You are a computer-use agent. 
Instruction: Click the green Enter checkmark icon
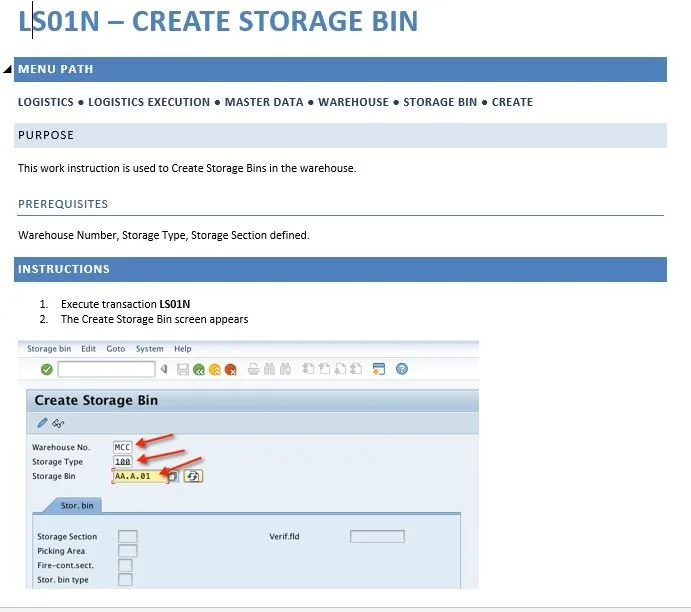[47, 369]
